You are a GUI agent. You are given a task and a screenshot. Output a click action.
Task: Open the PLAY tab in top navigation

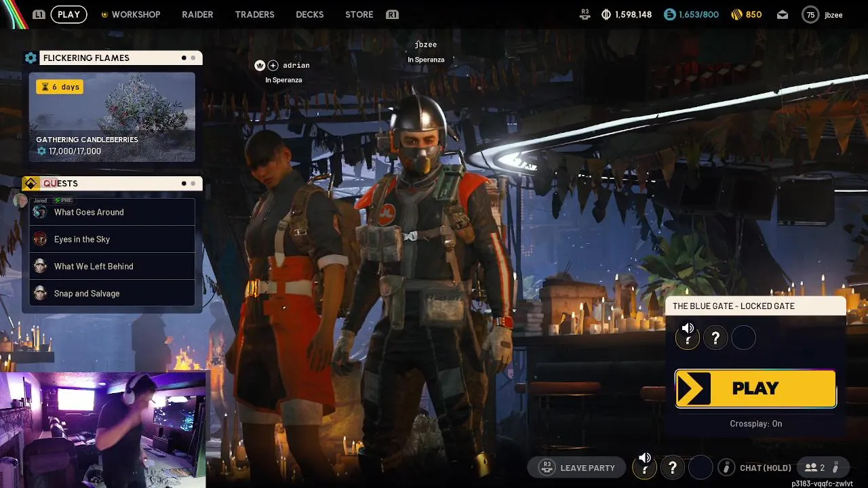point(68,14)
